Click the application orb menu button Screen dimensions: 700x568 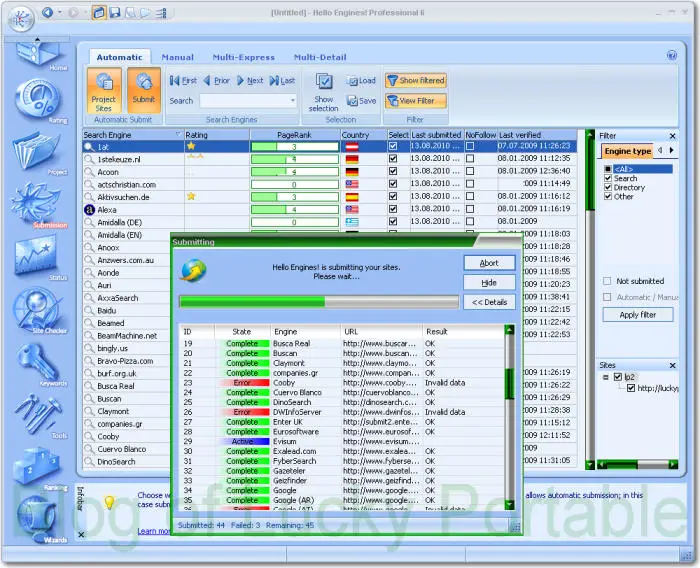click(x=21, y=19)
